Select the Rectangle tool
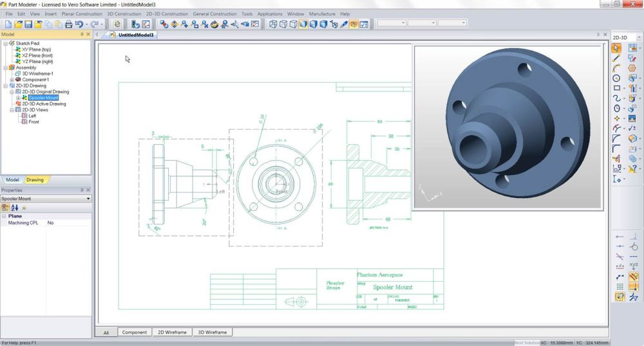Image resolution: width=644 pixels, height=346 pixels. coord(616,87)
